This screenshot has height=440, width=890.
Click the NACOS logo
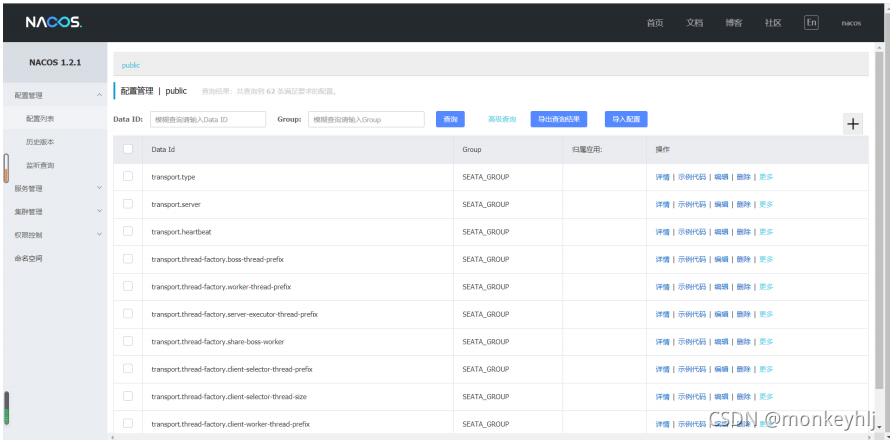pyautogui.click(x=54, y=22)
